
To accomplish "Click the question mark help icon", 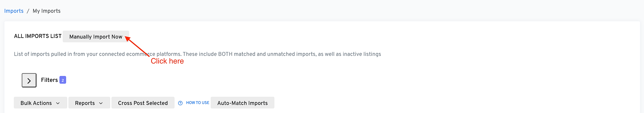I will tap(180, 103).
